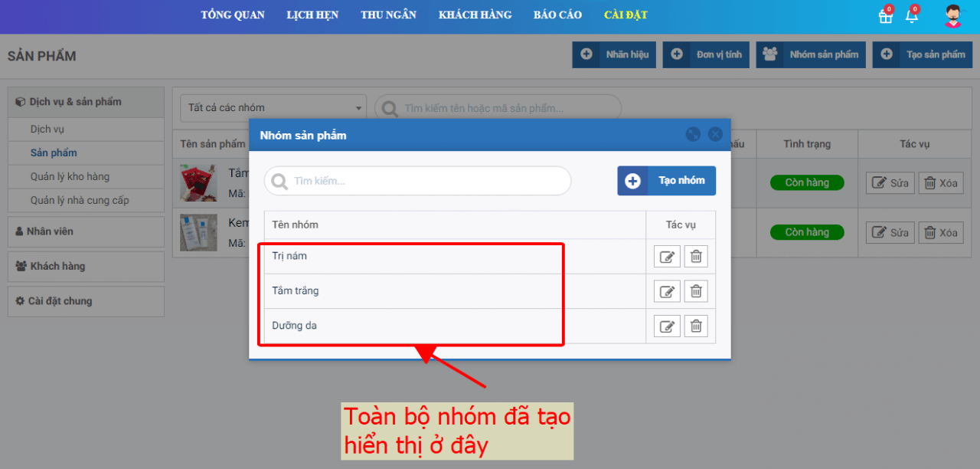Open the gift box icon in header
The width and height of the screenshot is (980, 469).
885,16
